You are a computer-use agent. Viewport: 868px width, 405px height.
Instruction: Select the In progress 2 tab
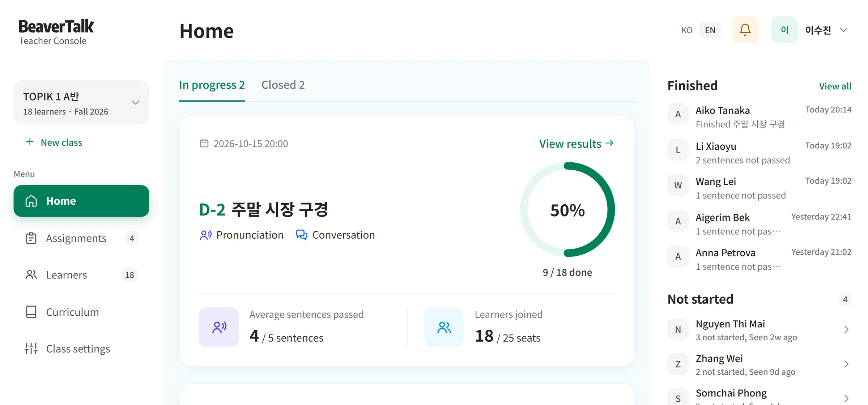click(212, 85)
